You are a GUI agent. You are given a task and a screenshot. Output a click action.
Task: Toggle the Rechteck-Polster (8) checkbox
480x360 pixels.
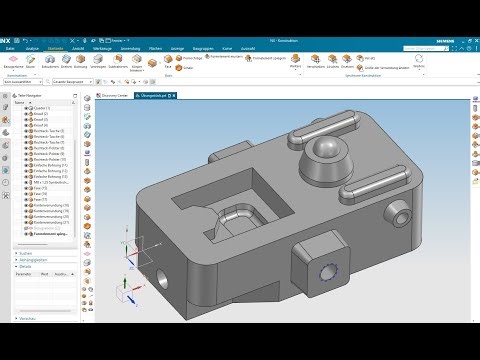26,148
